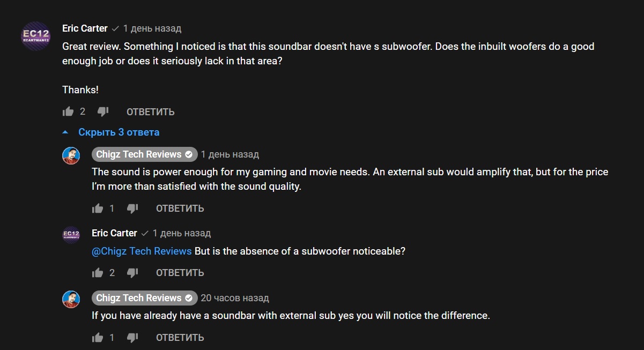
Task: Open first Chigz Tech Reviews channel badge
Action: coord(144,154)
